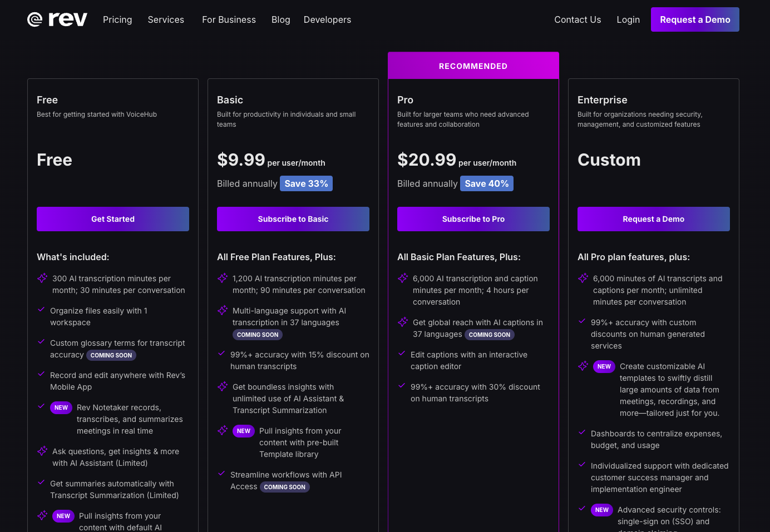The image size is (770, 532).
Task: Click Subscribe to Pro
Action: click(x=473, y=219)
